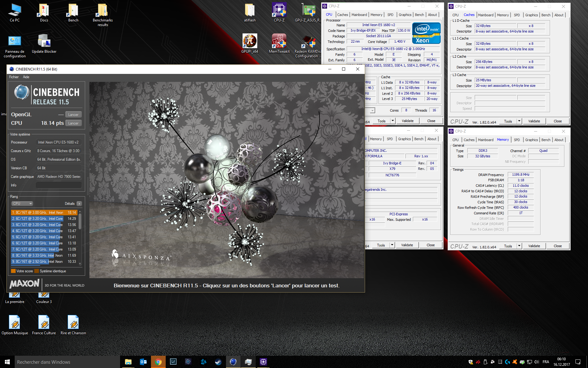Run the CPU test with Lancer

[73, 123]
